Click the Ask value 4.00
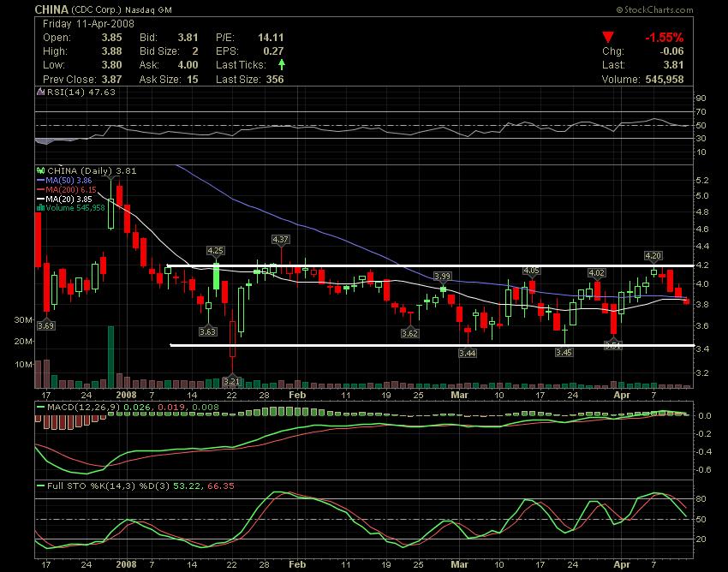728x572 pixels. [x=188, y=64]
